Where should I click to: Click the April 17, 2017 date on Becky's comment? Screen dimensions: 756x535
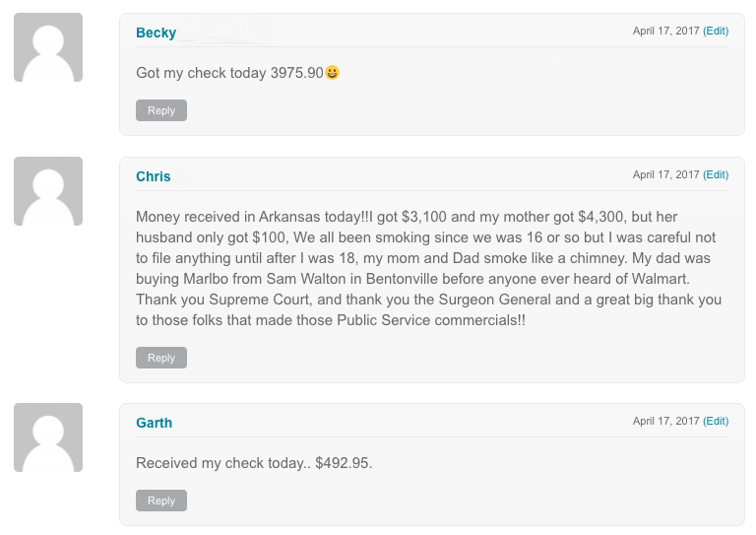[x=665, y=31]
